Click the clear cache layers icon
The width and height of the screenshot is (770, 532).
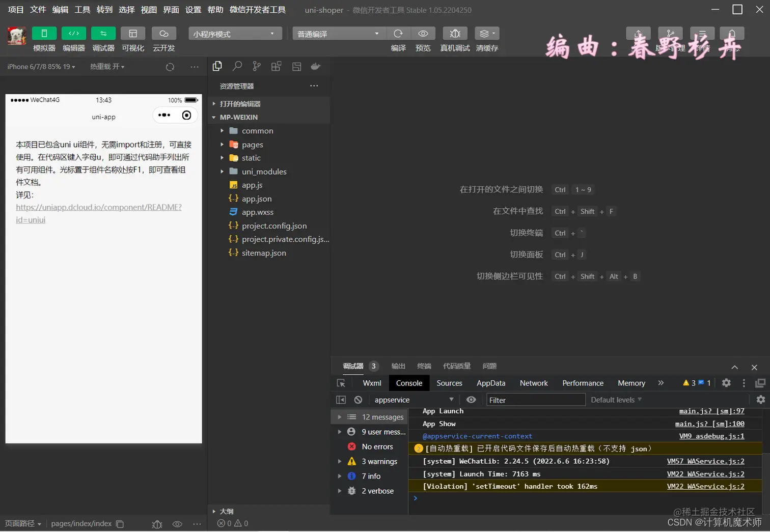coord(487,33)
